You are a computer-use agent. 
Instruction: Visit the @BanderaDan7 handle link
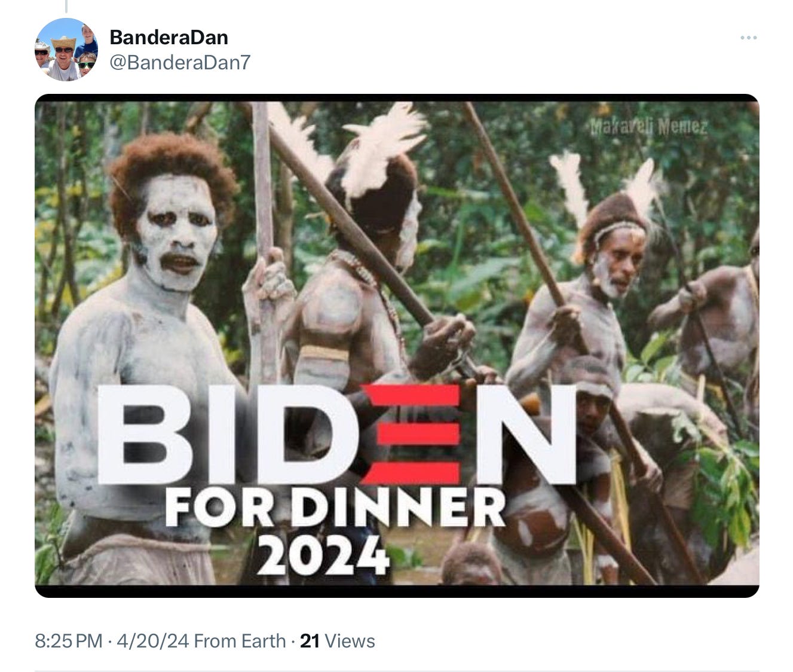click(180, 62)
